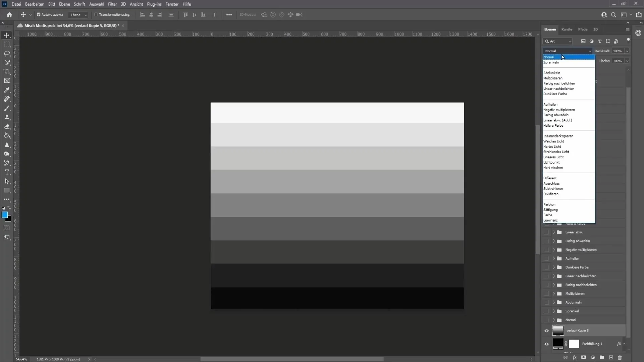Image resolution: width=644 pixels, height=362 pixels.
Task: Select the Move tool in toolbar
Action: [7, 35]
